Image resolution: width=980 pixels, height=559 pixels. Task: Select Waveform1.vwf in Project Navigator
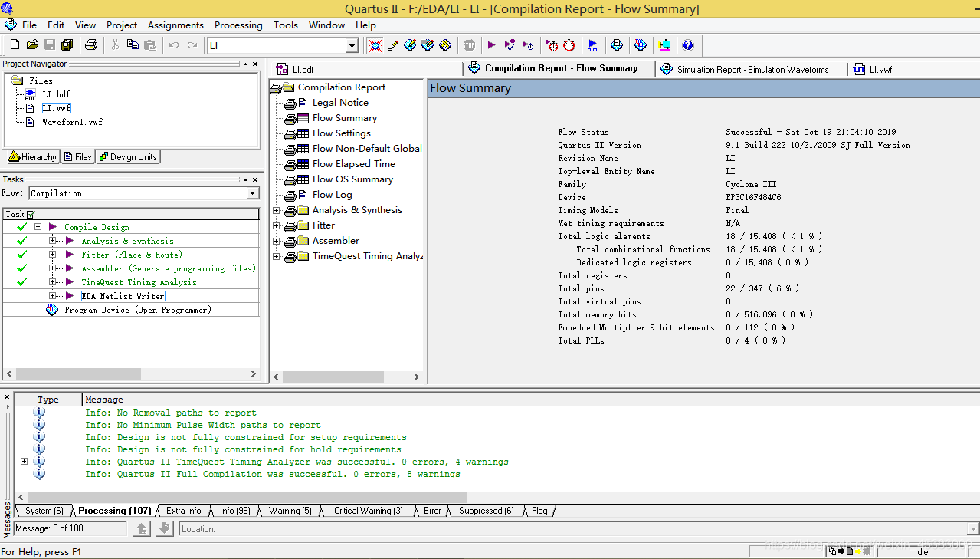(x=71, y=122)
